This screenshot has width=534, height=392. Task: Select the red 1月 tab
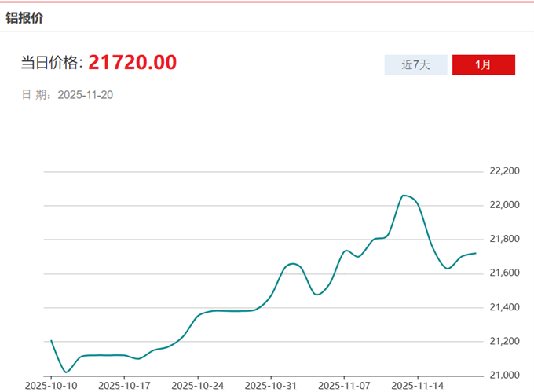[483, 64]
